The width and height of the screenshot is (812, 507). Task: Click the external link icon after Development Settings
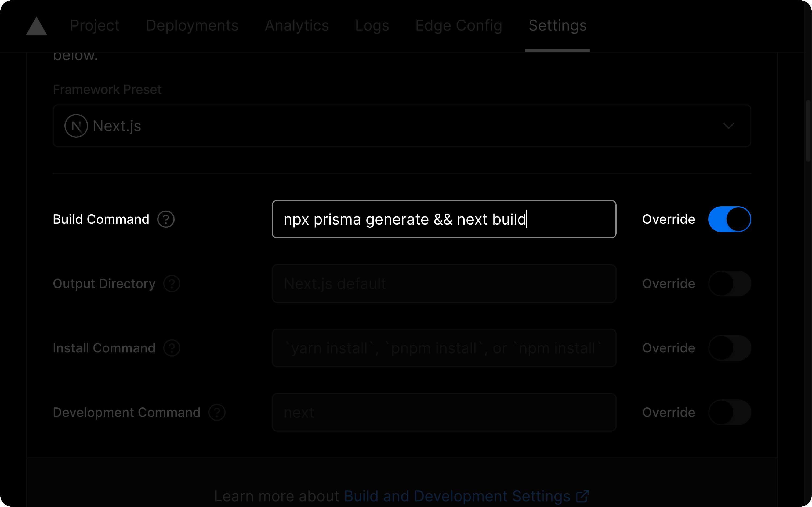(582, 497)
